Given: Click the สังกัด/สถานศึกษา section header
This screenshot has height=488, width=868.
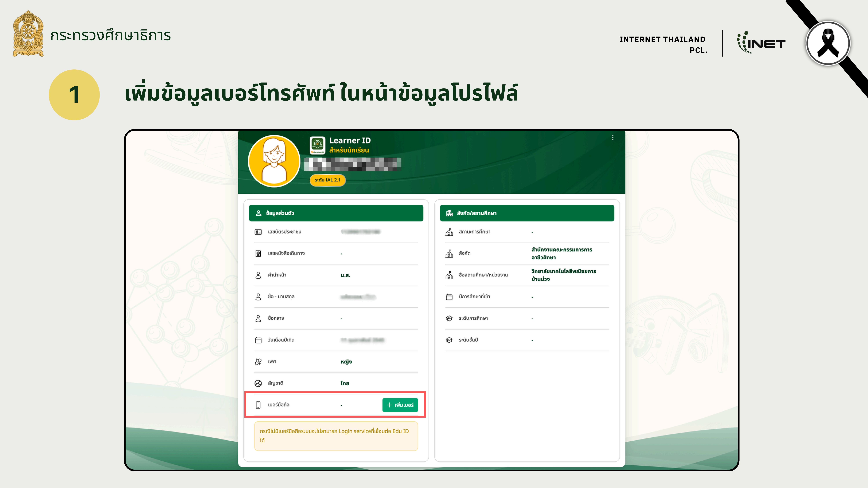Looking at the screenshot, I should click(x=527, y=213).
